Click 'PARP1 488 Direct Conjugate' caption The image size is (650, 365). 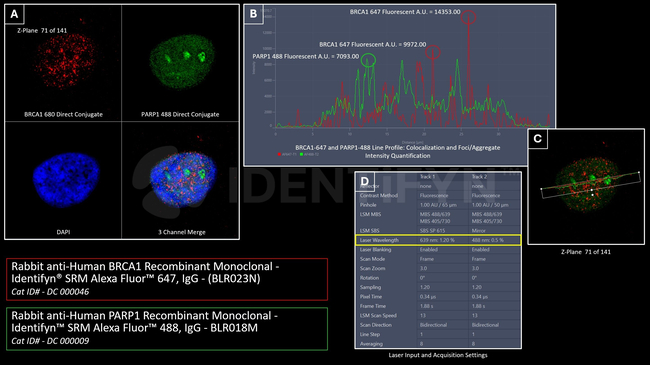180,114
